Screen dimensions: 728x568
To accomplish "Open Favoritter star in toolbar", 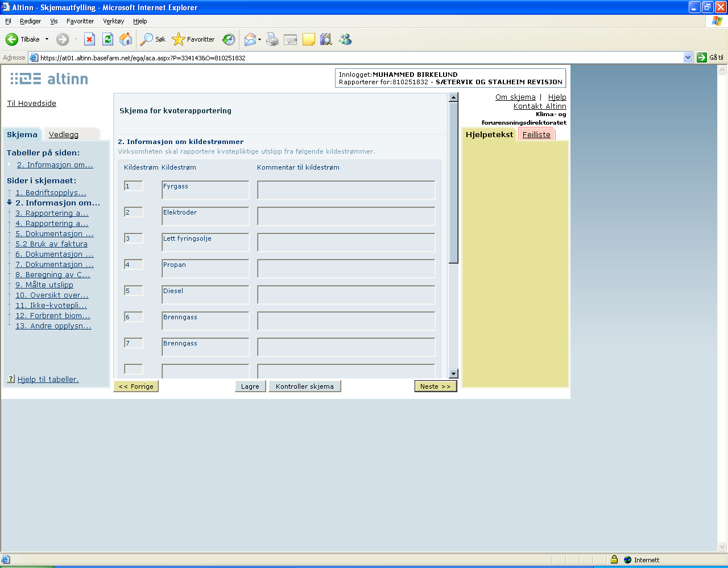I will point(193,39).
